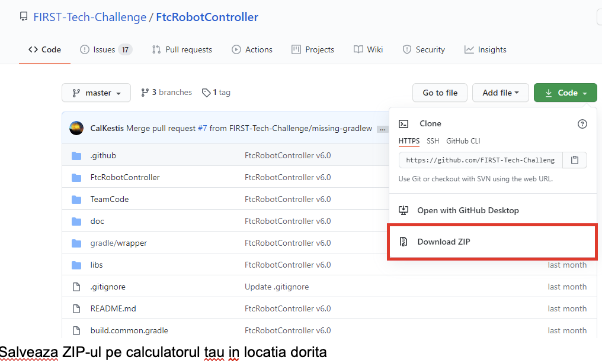
Task: Click file icon beside README.md
Action: (x=77, y=309)
